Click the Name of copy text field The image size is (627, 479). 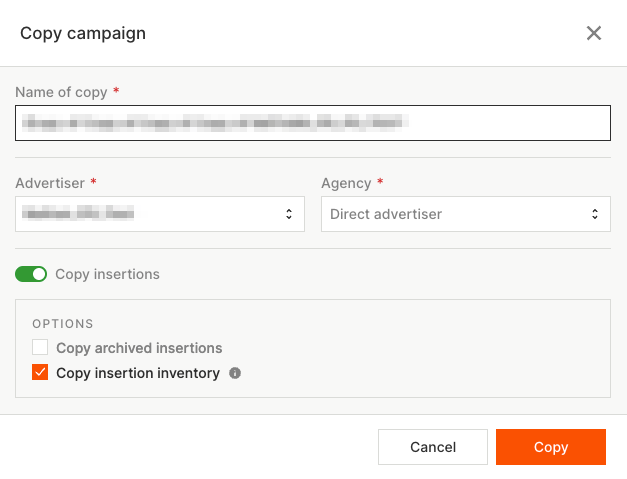312,124
